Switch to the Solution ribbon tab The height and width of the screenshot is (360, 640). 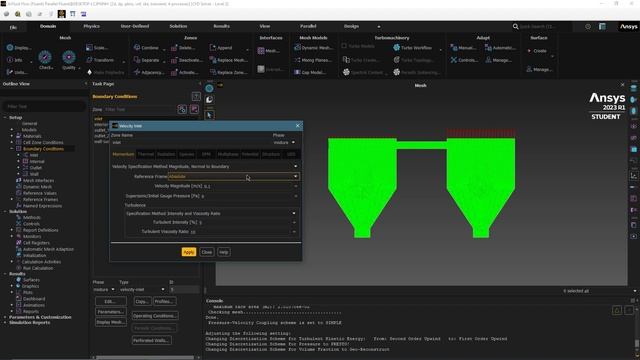[x=178, y=26]
